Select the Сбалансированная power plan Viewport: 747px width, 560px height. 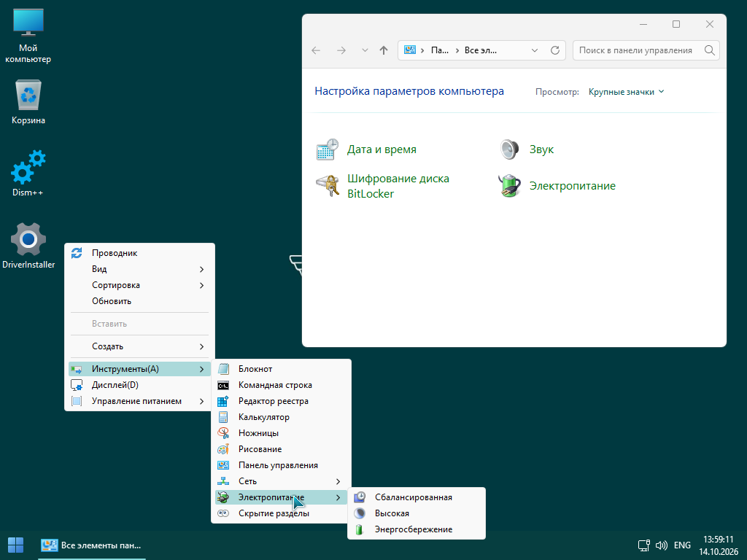(417, 497)
